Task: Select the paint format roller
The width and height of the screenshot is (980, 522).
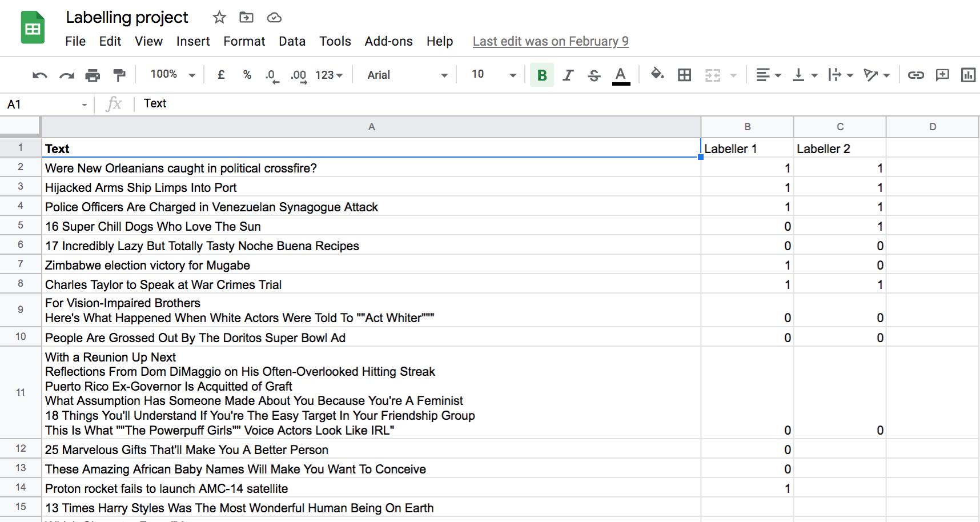Action: pyautogui.click(x=119, y=75)
